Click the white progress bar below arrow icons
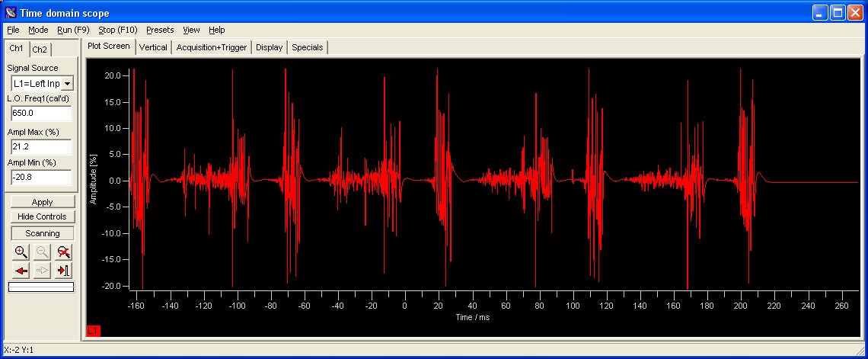The height and width of the screenshot is (359, 868). point(41,287)
